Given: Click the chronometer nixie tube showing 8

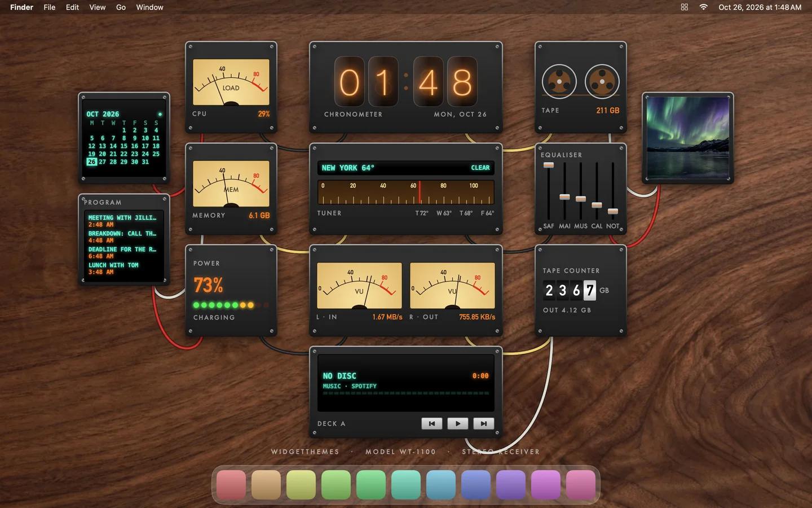Looking at the screenshot, I should pyautogui.click(x=462, y=82).
